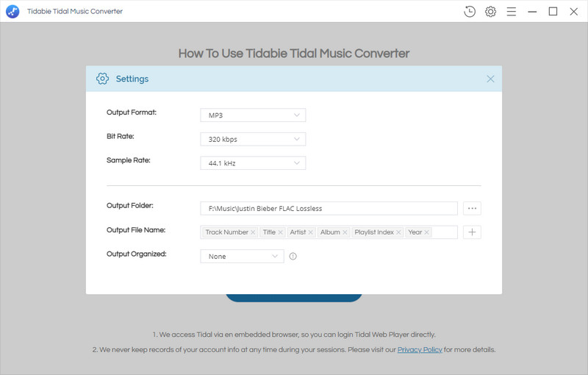Open the Output Organized None dropdown
The image size is (588, 375).
click(243, 256)
